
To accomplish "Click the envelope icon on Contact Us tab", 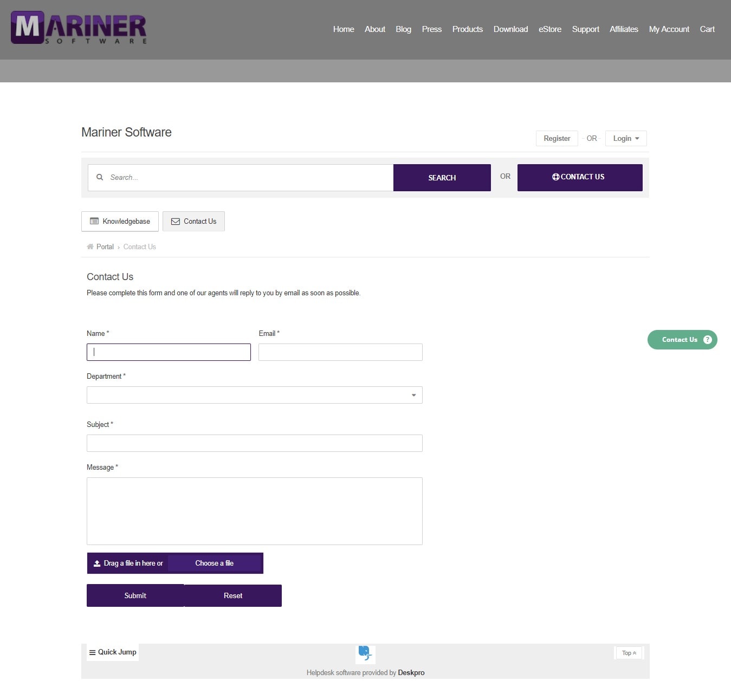I will coord(176,222).
